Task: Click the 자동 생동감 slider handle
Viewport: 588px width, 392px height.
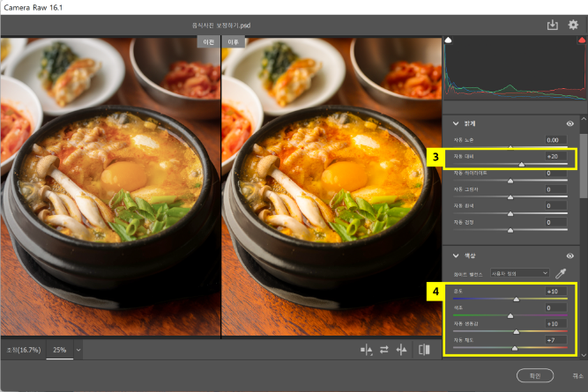Action: click(x=517, y=331)
